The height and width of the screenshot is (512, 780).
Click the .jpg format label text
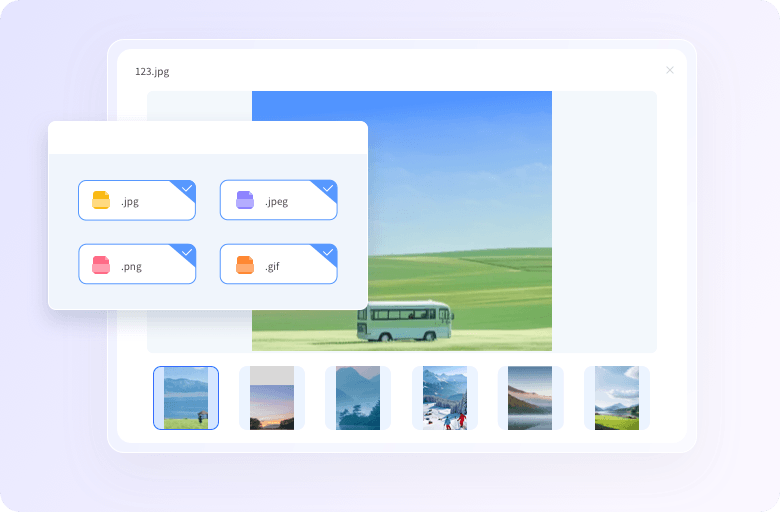point(130,201)
